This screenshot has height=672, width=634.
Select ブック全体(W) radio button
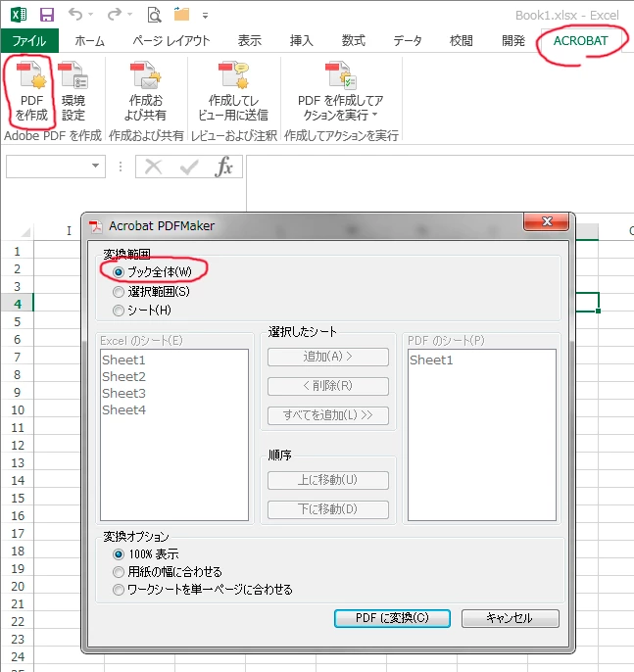[x=118, y=272]
